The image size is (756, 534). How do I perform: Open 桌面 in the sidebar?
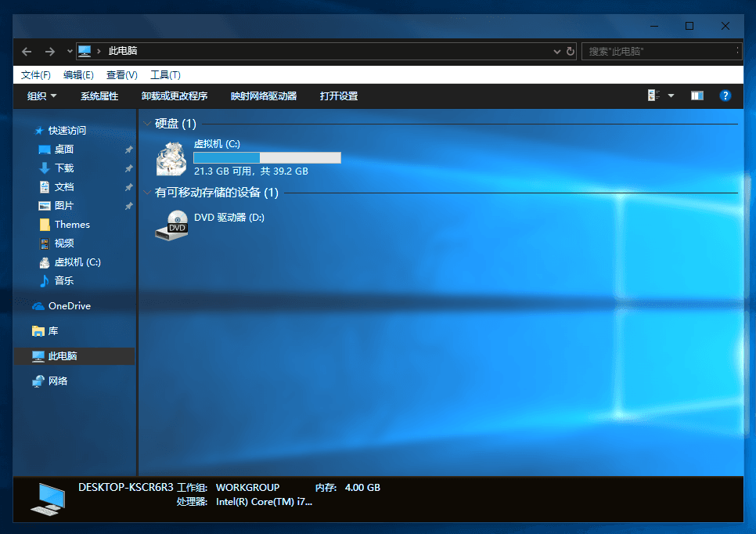(64, 149)
